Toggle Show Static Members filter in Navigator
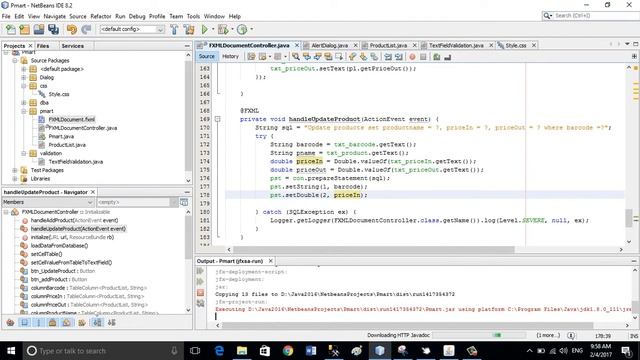This screenshot has width=640, height=360. tap(39, 322)
